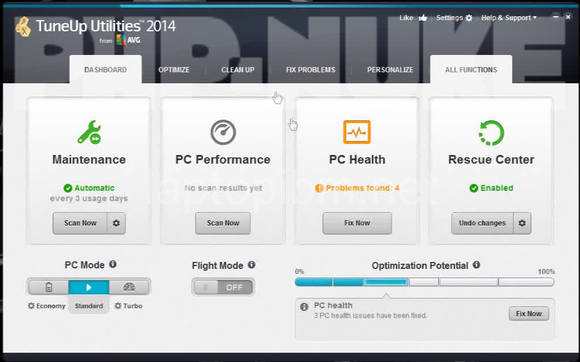Switch to the Dashboard tab
580x362 pixels.
[105, 70]
